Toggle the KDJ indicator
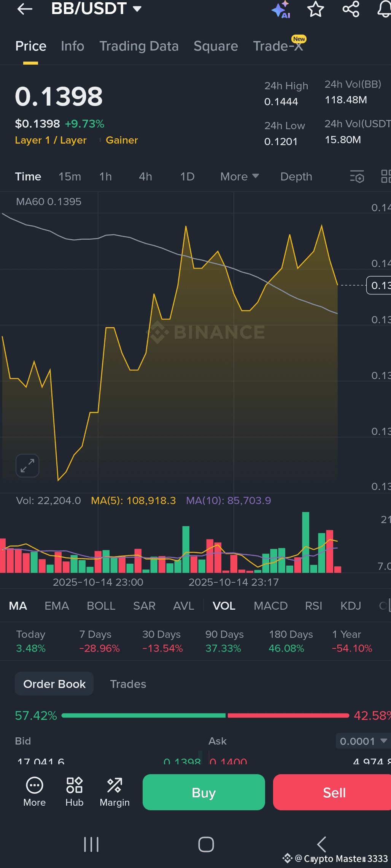Image resolution: width=391 pixels, height=868 pixels. pos(351,606)
